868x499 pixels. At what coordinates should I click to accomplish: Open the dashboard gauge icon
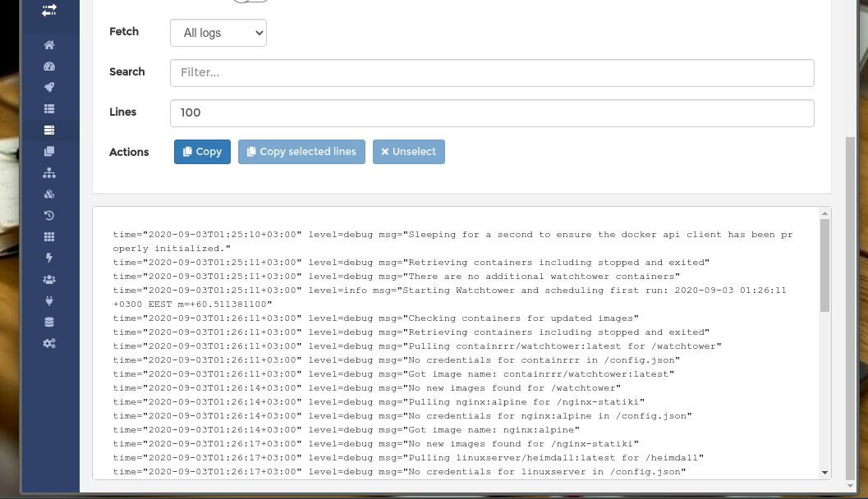[x=49, y=66]
